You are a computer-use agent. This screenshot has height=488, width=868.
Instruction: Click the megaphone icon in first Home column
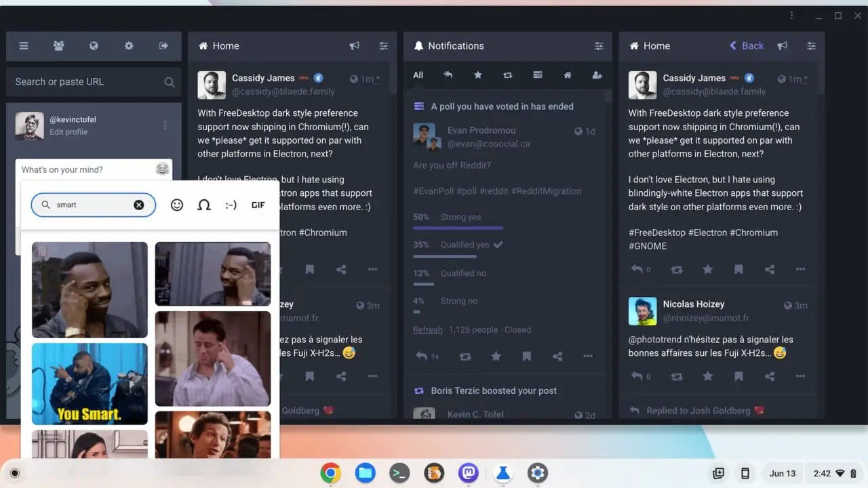354,46
